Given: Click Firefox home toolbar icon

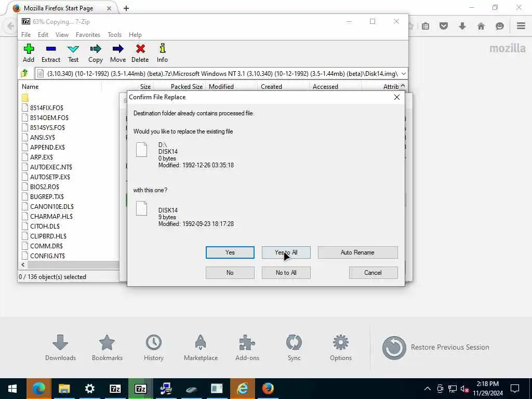Looking at the screenshot, I should (481, 26).
